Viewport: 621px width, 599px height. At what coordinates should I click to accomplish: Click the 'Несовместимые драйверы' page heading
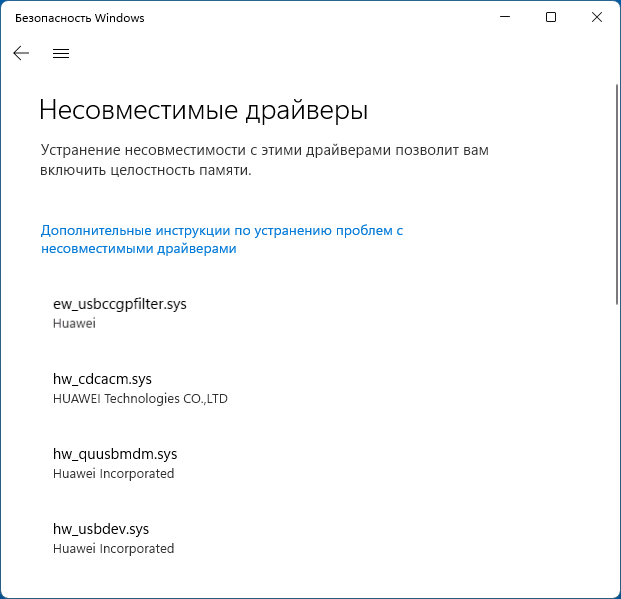204,110
